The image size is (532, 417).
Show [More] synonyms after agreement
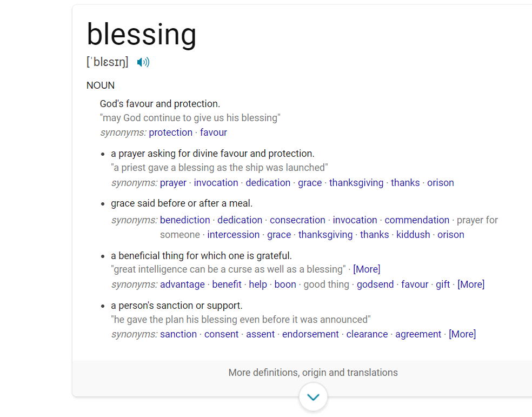point(462,334)
